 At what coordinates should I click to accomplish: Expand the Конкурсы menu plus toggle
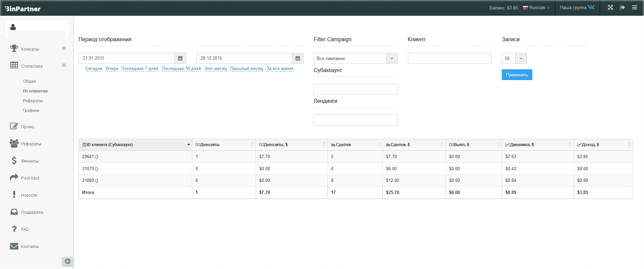(x=64, y=48)
